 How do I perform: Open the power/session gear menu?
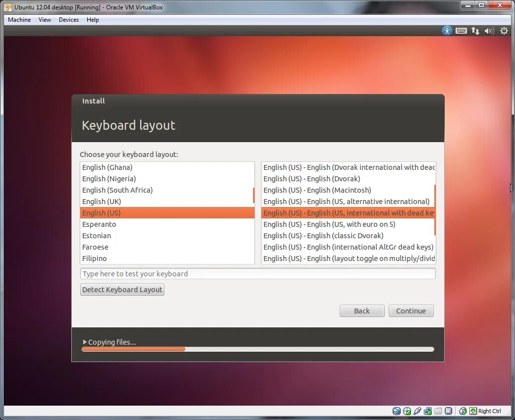(x=504, y=31)
